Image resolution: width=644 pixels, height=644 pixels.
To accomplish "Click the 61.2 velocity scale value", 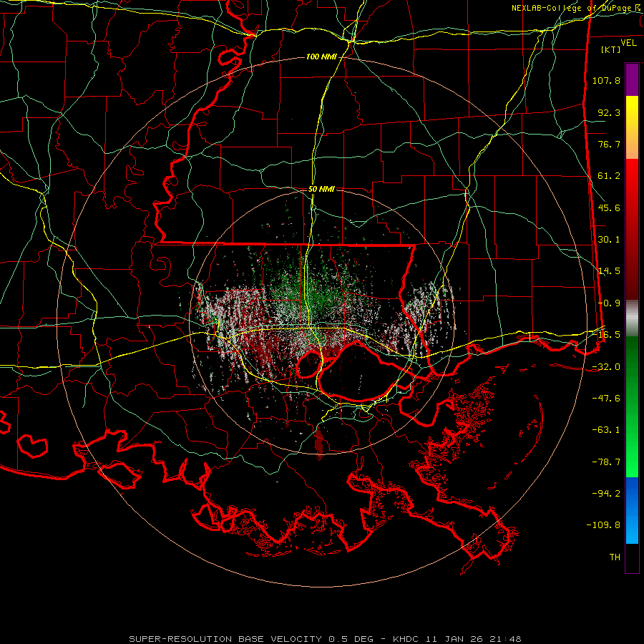I will [x=609, y=176].
